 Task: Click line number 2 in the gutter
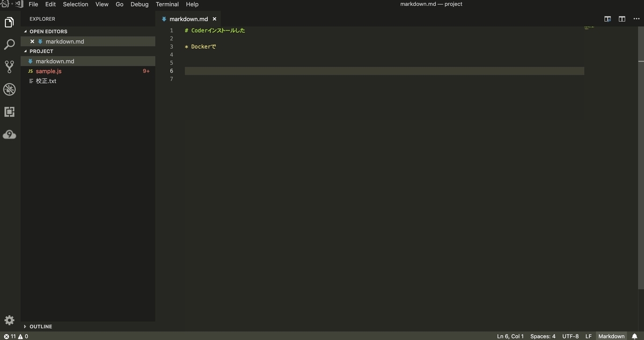point(172,39)
